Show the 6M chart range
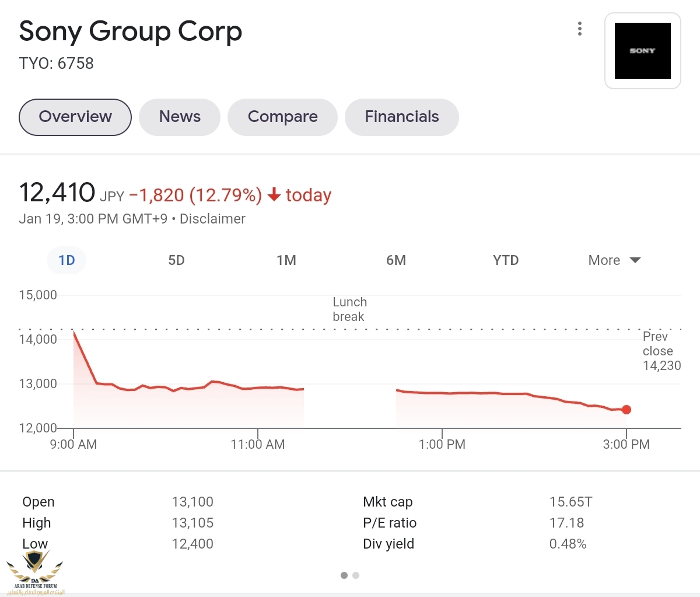The height and width of the screenshot is (597, 700). click(x=396, y=260)
